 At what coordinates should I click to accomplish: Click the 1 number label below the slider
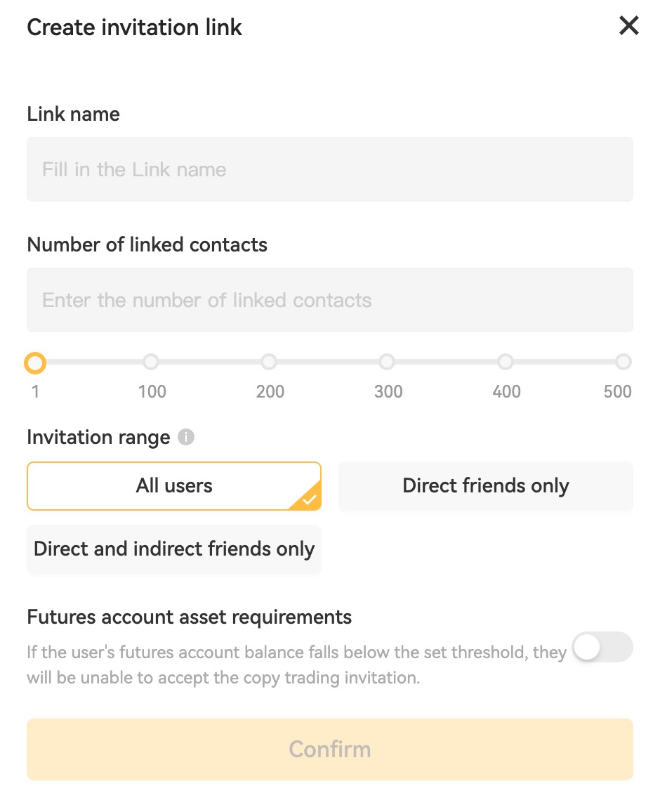35,391
